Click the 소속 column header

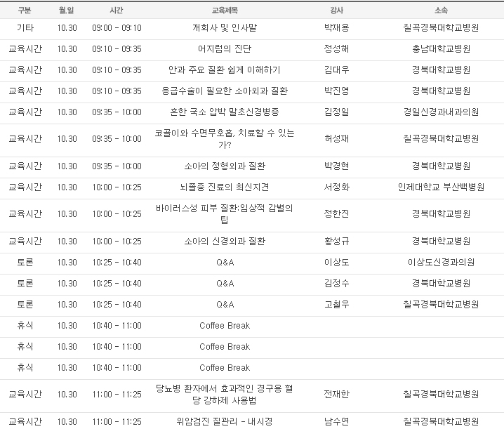tap(441, 11)
